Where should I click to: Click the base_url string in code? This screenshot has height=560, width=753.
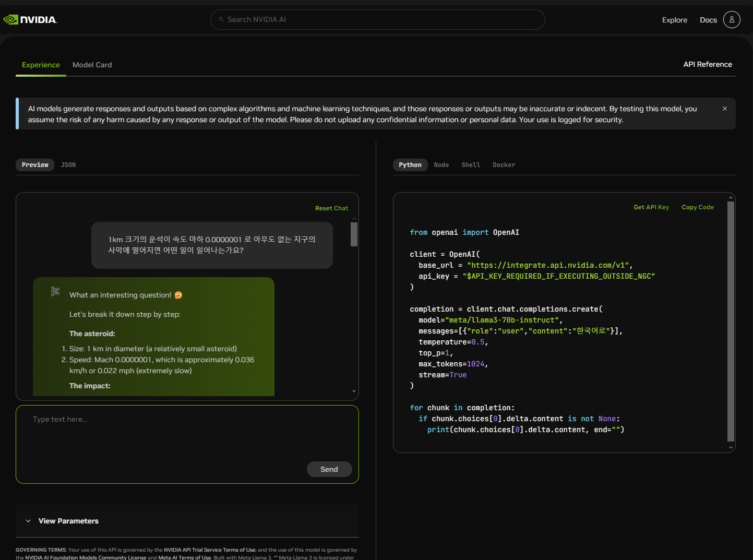(x=547, y=265)
